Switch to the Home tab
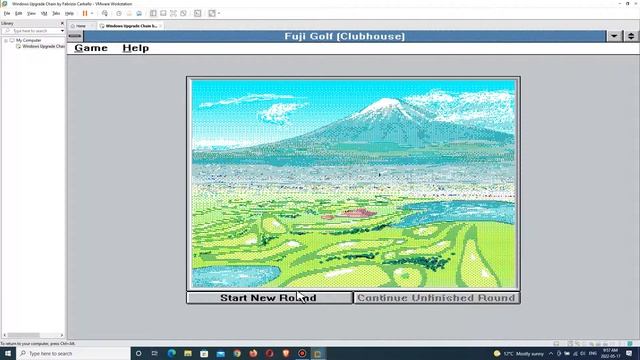640x360 pixels. [x=81, y=26]
